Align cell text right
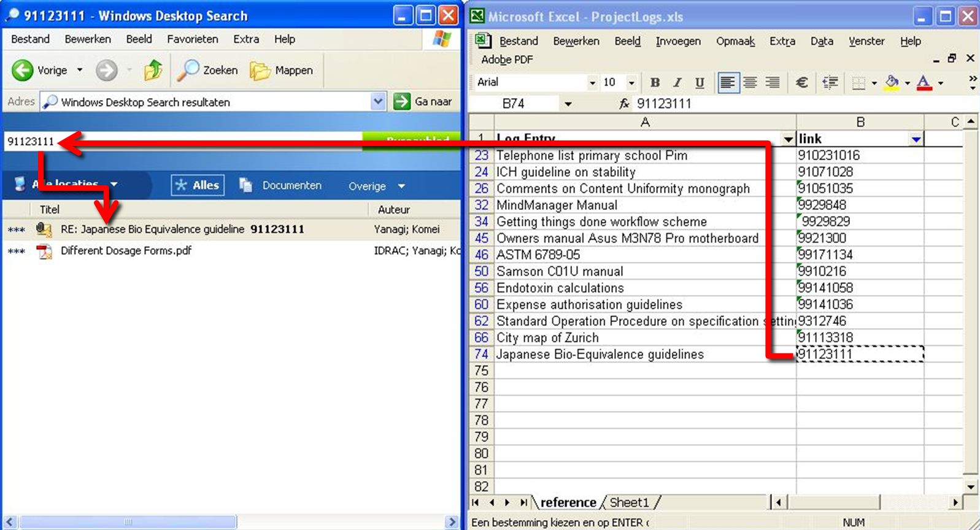 coord(773,83)
